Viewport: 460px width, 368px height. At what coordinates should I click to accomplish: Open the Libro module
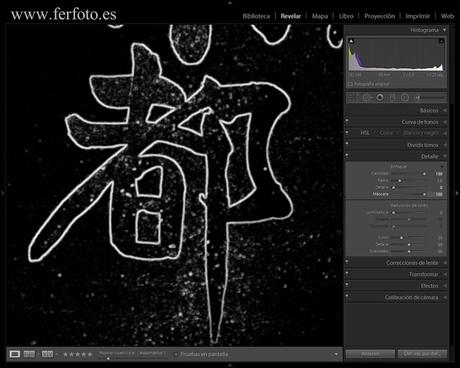(x=346, y=16)
